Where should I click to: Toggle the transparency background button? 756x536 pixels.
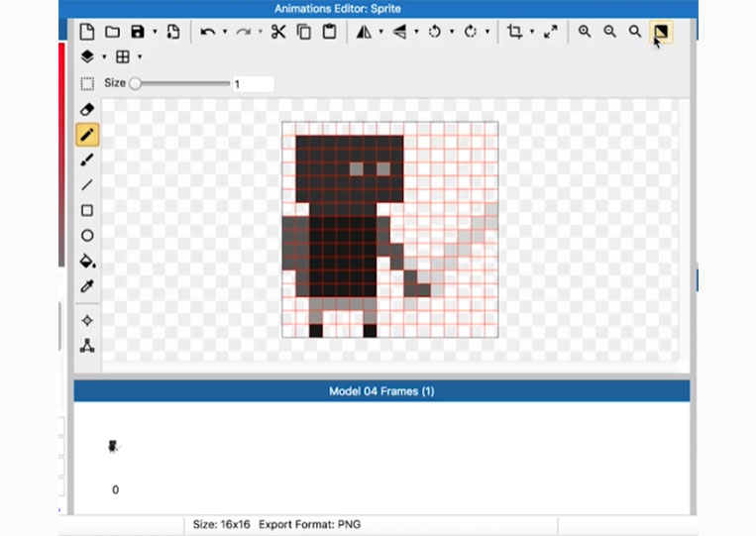click(x=661, y=32)
